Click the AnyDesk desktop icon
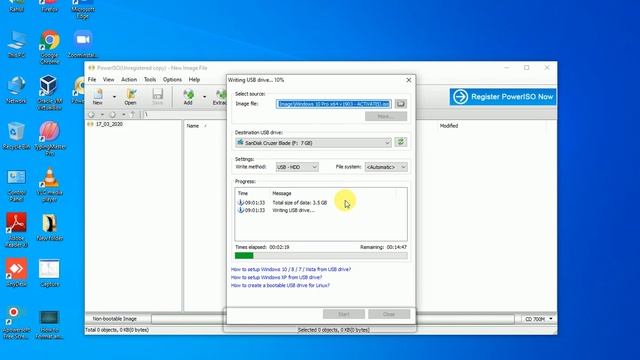640x360 pixels. 16,272
